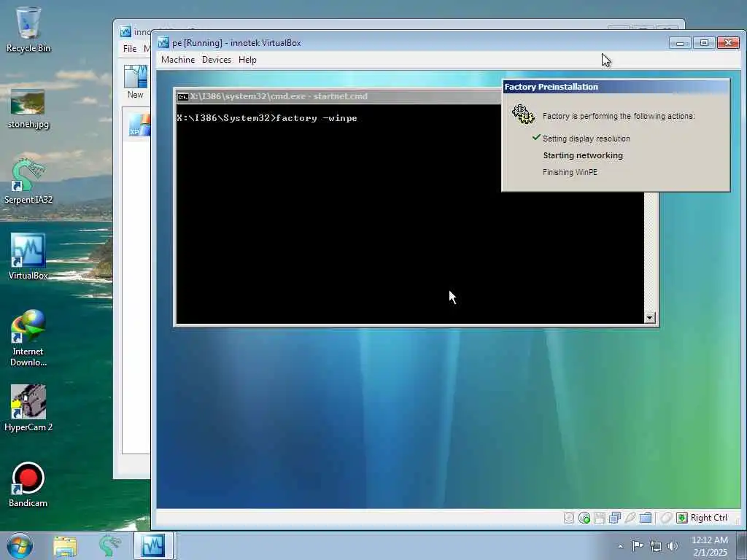Show hidden tray icons with the arrow

pyautogui.click(x=620, y=546)
